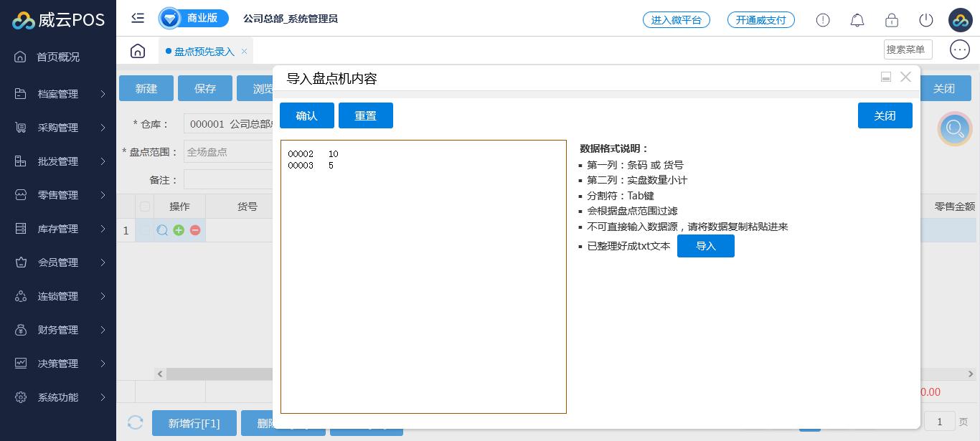The height and width of the screenshot is (441, 980).
Task: Click the 重置 button in the dialog
Action: 365,115
